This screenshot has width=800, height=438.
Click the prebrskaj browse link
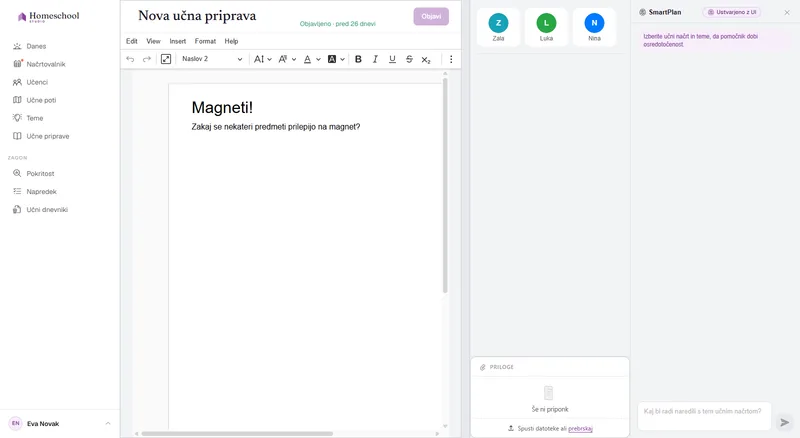click(580, 429)
